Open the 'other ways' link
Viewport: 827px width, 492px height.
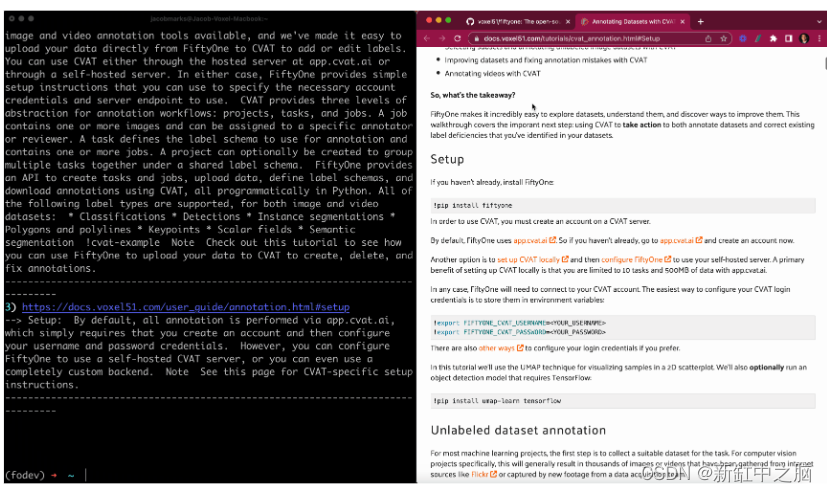pyautogui.click(x=501, y=348)
